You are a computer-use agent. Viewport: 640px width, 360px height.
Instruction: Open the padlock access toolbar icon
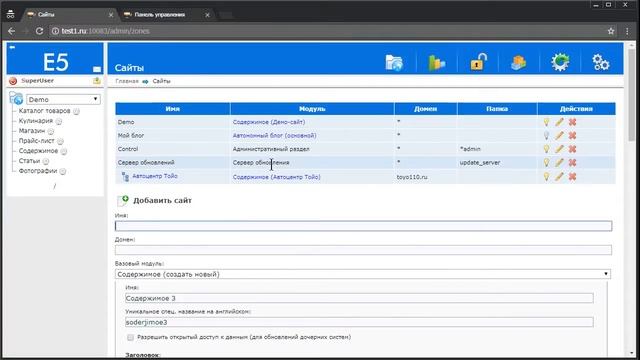(x=478, y=62)
